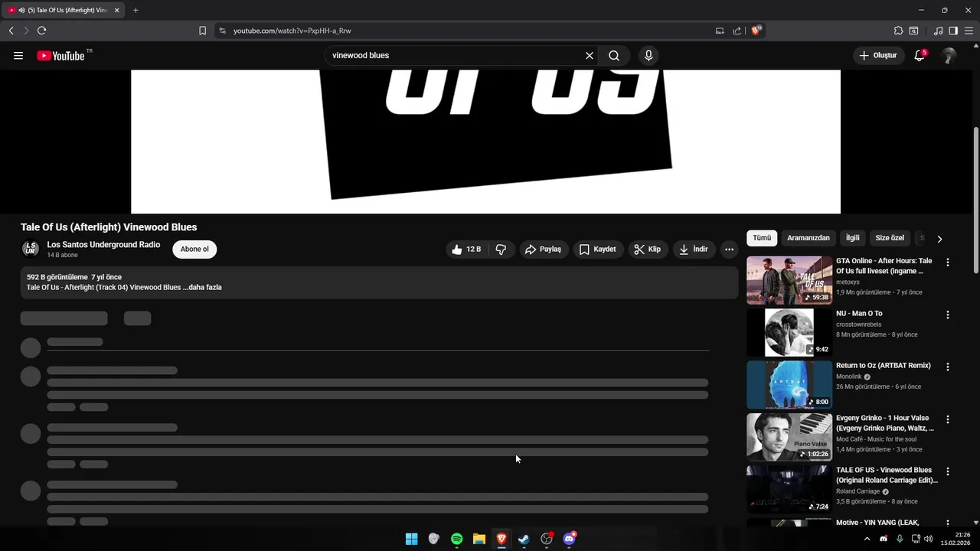Run search with the magnifier button
Viewport: 980px width, 551px height.
(x=614, y=56)
